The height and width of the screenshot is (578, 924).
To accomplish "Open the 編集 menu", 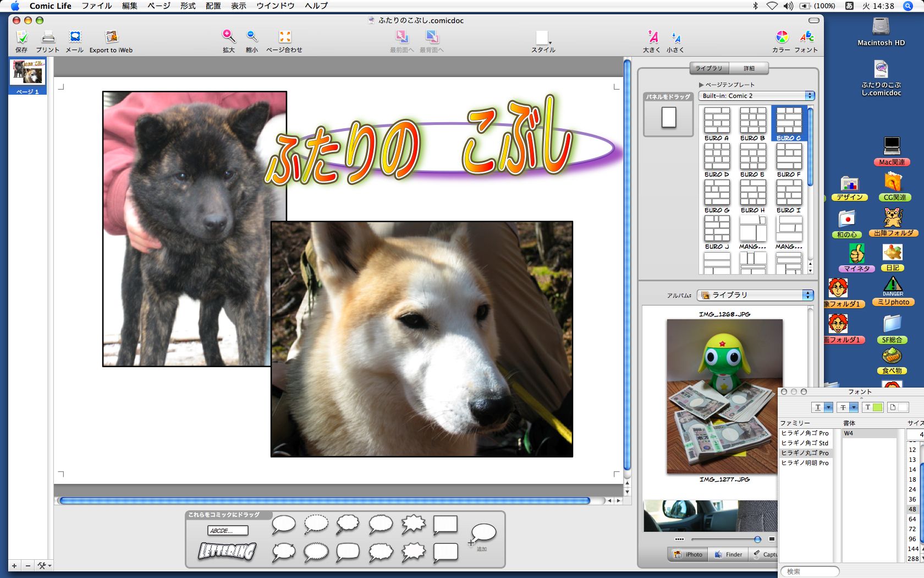I will [130, 6].
